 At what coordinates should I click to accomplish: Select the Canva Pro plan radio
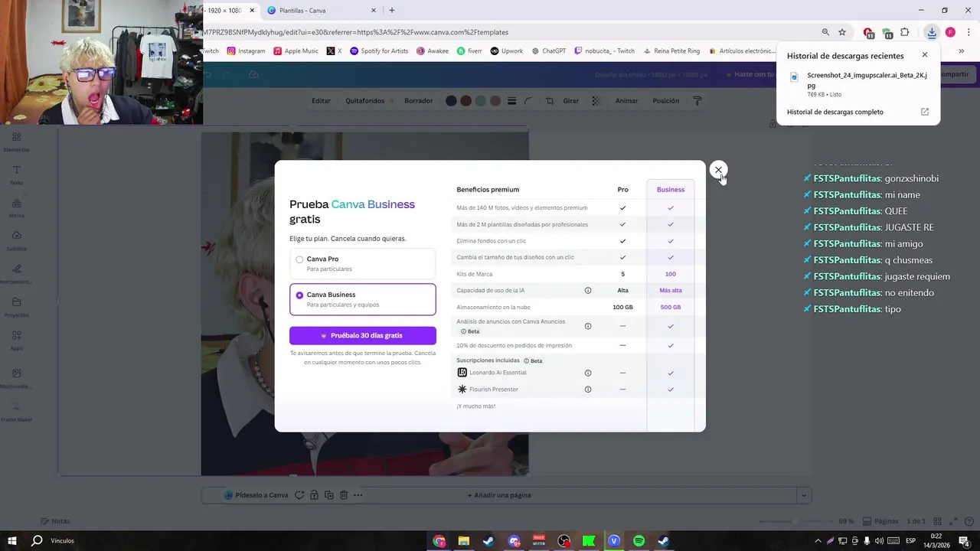[x=299, y=259]
